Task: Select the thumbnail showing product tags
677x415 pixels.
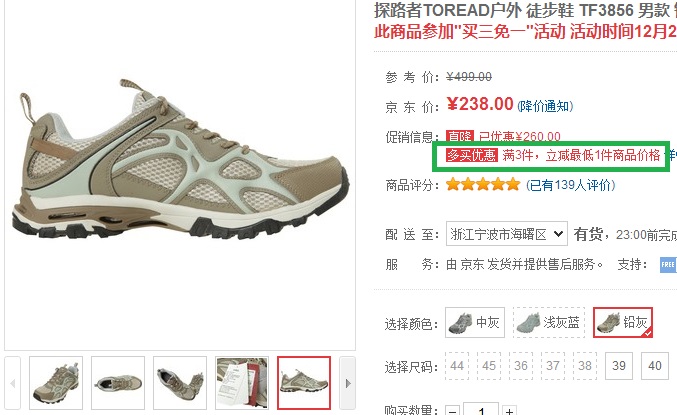Action: 242,383
